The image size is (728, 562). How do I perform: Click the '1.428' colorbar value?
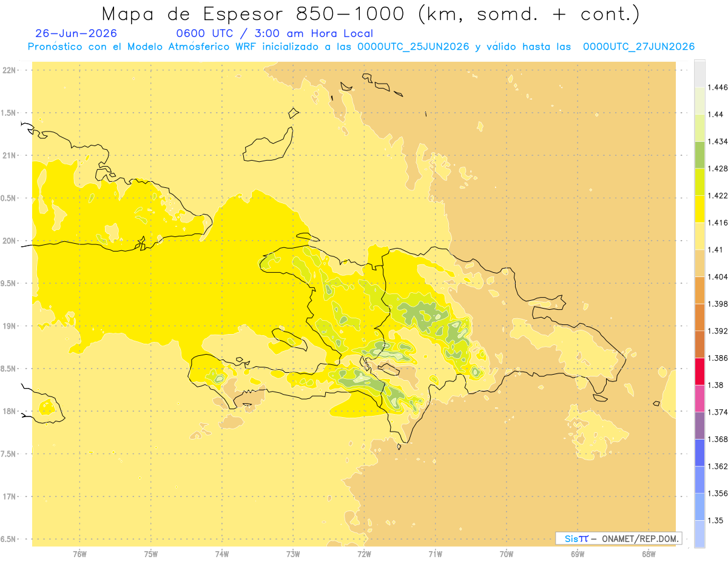[718, 169]
